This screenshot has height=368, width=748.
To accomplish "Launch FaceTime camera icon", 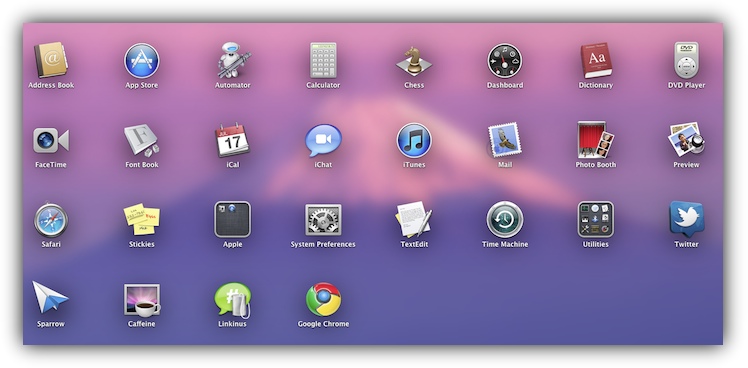I will pos(51,140).
